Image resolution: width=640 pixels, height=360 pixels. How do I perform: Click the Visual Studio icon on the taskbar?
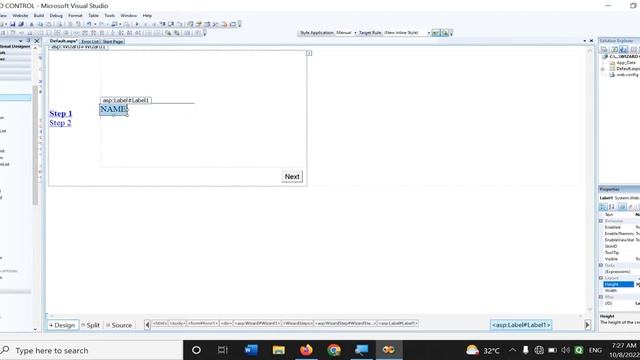pos(389,350)
